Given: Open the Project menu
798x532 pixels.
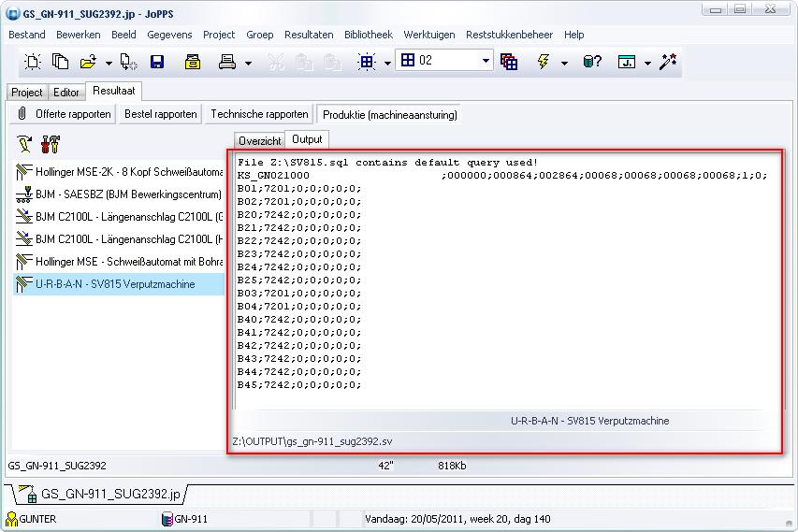Looking at the screenshot, I should tap(219, 35).
